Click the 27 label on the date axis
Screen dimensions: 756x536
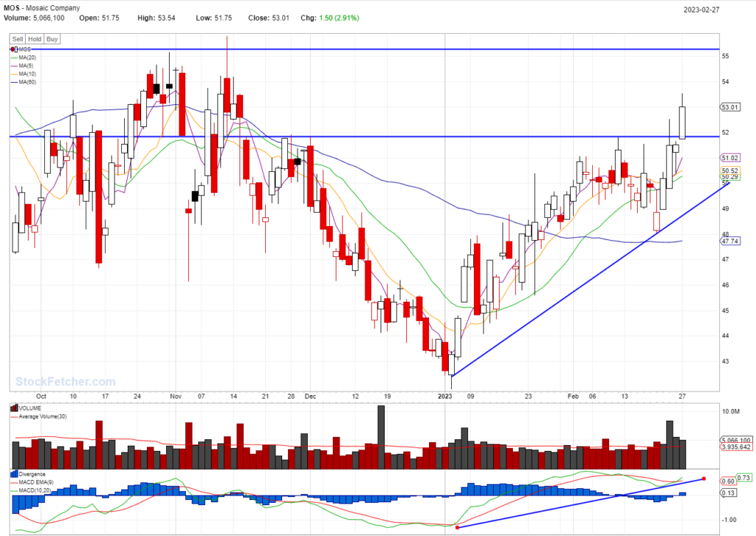(x=681, y=396)
